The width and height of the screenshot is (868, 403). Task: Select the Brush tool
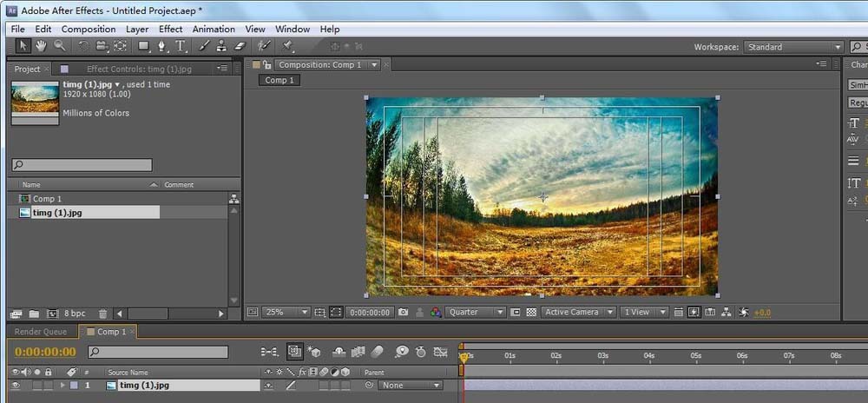pos(204,46)
